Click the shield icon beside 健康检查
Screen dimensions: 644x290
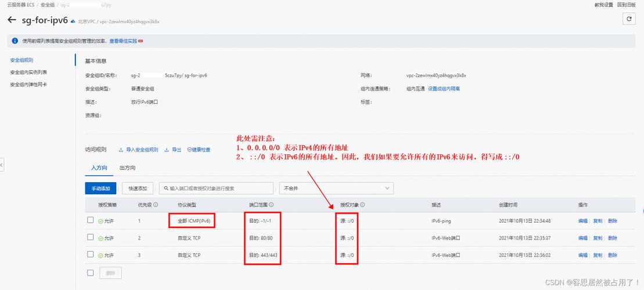pyautogui.click(x=189, y=150)
